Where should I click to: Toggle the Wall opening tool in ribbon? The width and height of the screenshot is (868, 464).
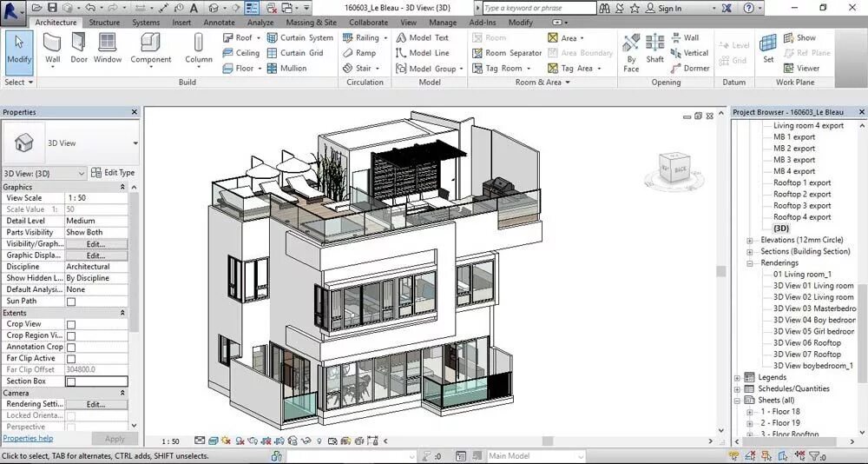686,37
